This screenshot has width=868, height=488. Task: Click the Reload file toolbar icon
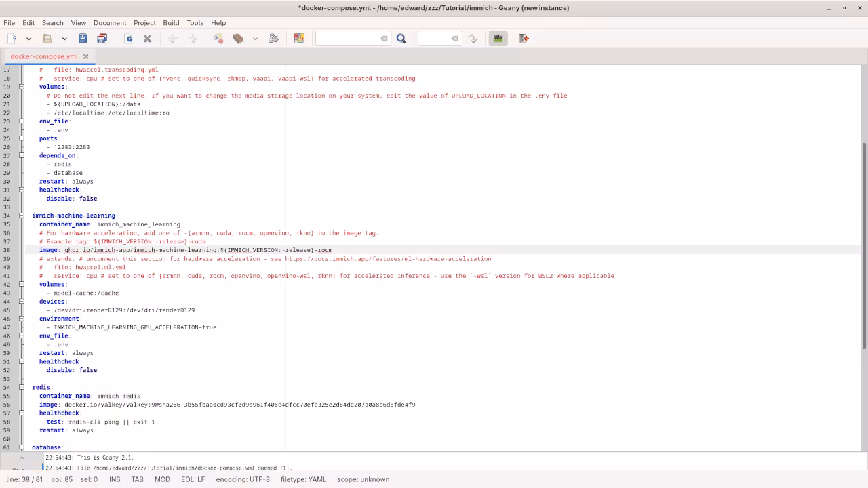[x=129, y=39]
